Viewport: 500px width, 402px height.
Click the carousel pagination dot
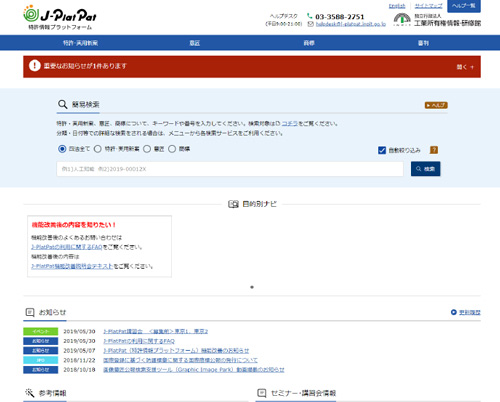tap(252, 287)
